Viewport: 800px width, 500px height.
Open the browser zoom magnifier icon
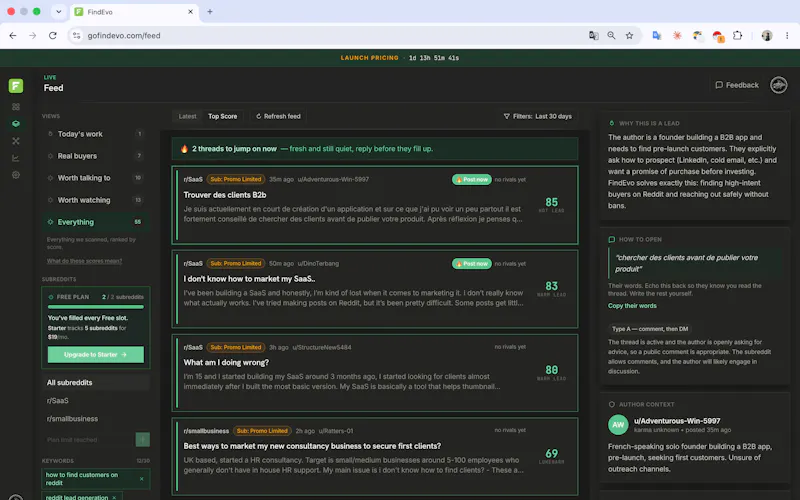611,36
